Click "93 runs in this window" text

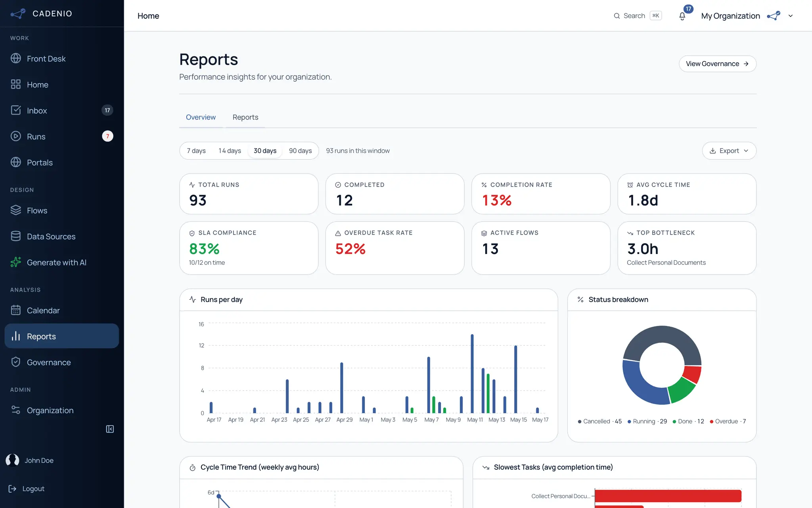coord(358,151)
